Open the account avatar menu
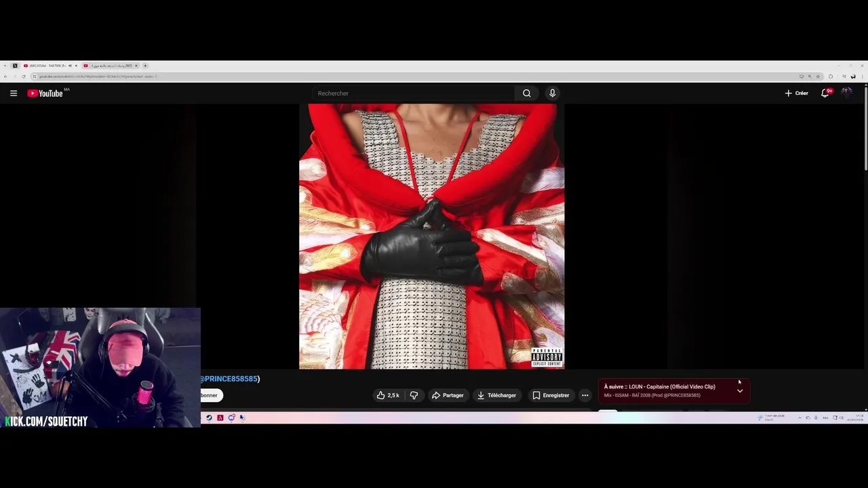868x488 pixels. point(846,93)
